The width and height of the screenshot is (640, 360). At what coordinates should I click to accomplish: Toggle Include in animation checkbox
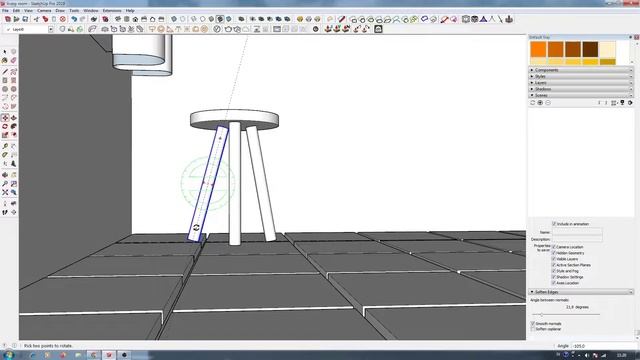coord(554,224)
